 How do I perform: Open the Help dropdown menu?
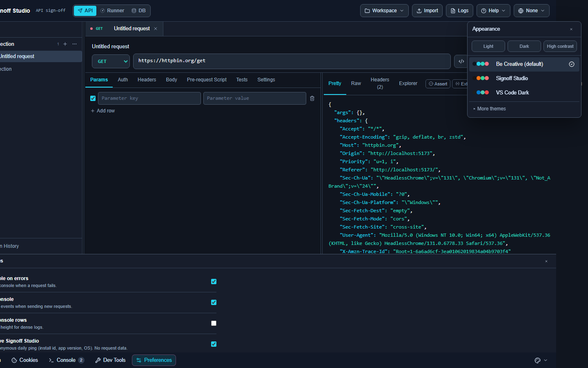tap(493, 11)
